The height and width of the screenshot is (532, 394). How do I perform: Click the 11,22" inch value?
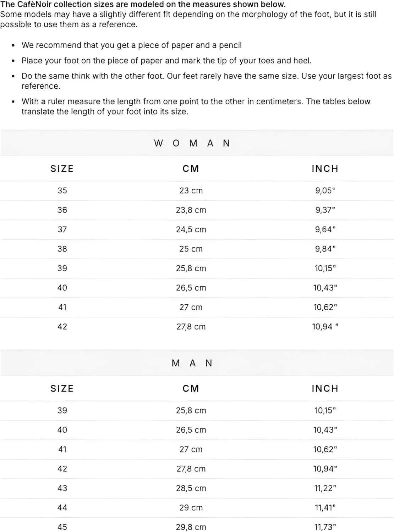click(325, 488)
